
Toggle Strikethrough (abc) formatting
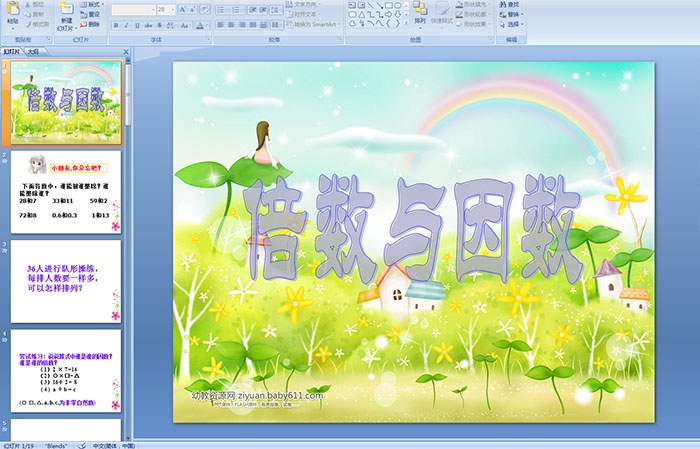[x=148, y=25]
